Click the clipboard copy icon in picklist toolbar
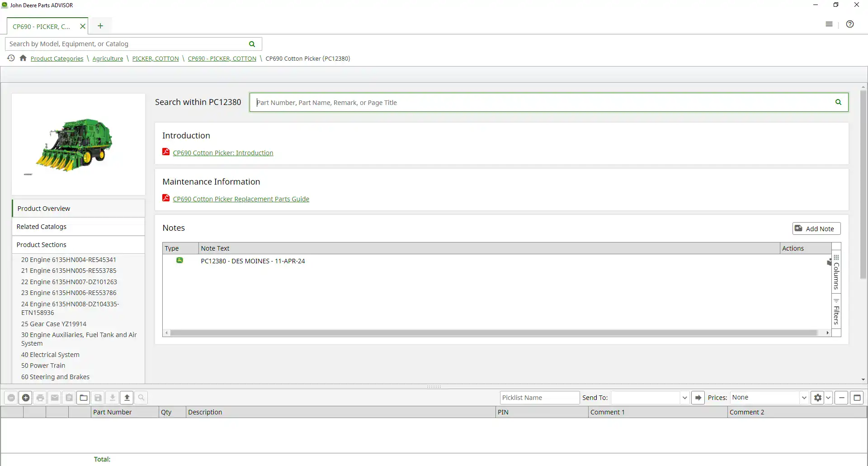The image size is (868, 466). click(69, 398)
